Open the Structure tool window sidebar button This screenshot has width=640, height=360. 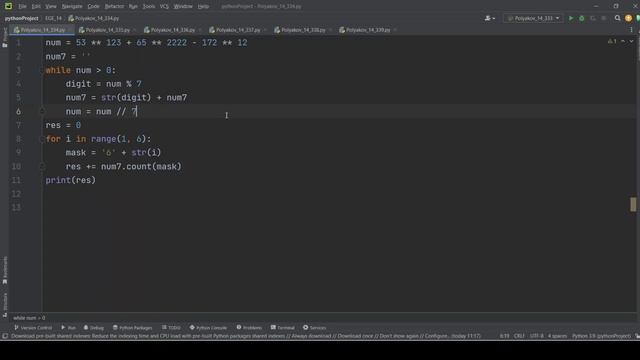(x=5, y=304)
